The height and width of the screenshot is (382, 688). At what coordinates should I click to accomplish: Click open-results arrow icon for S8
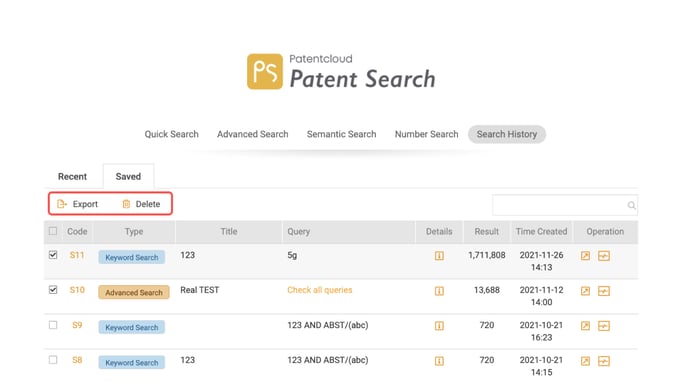click(585, 361)
